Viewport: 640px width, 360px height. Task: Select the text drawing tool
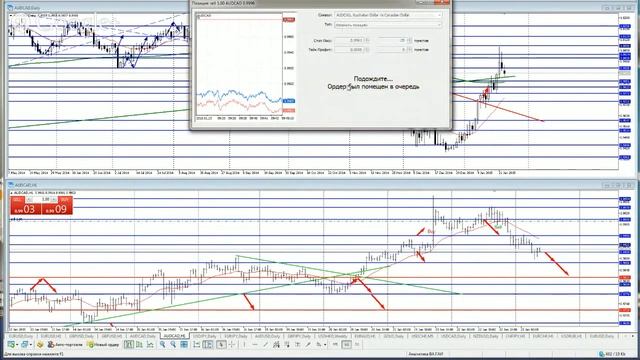pyautogui.click(x=298, y=344)
